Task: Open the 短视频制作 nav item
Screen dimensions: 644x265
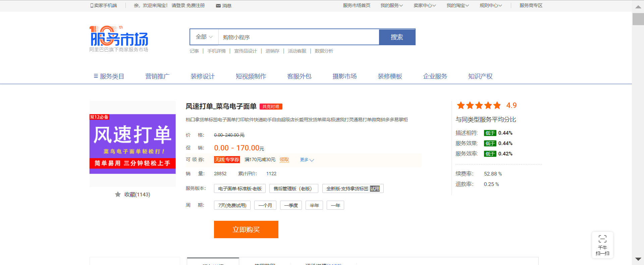Action: [x=251, y=76]
